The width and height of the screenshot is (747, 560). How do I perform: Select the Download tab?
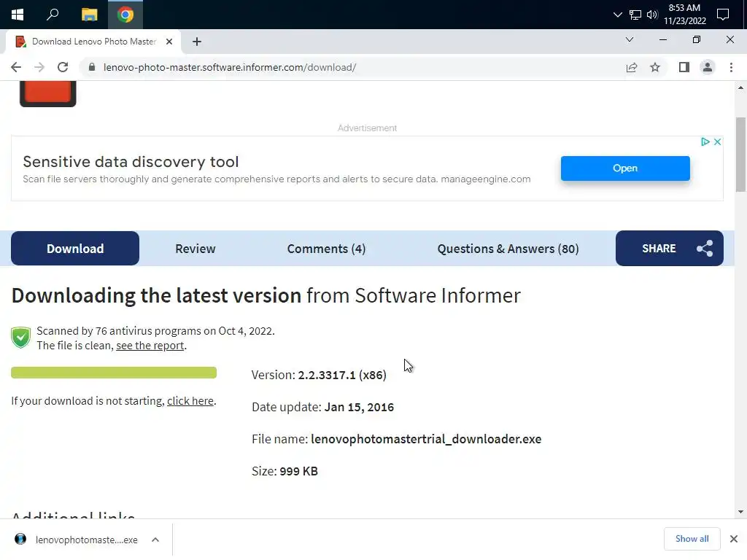tap(75, 249)
